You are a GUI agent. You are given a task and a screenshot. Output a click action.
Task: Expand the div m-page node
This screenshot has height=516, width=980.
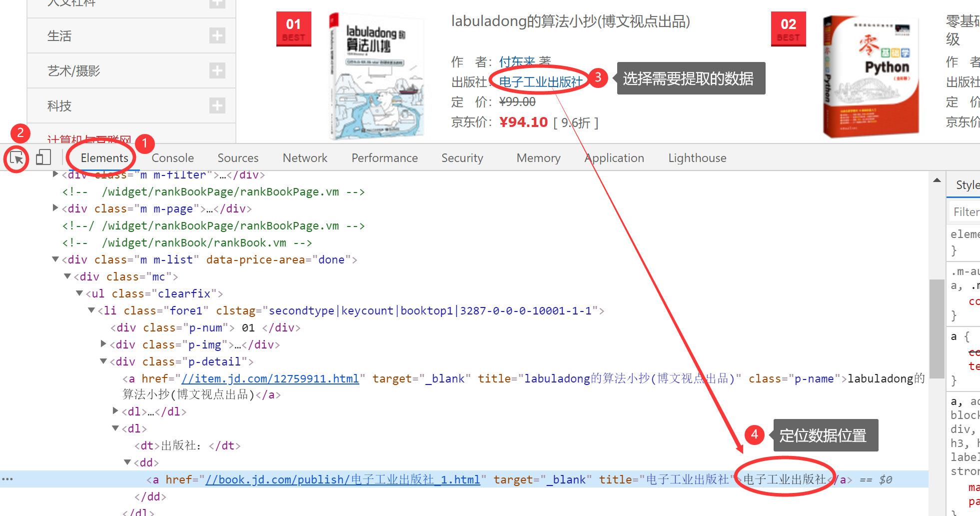(55, 208)
